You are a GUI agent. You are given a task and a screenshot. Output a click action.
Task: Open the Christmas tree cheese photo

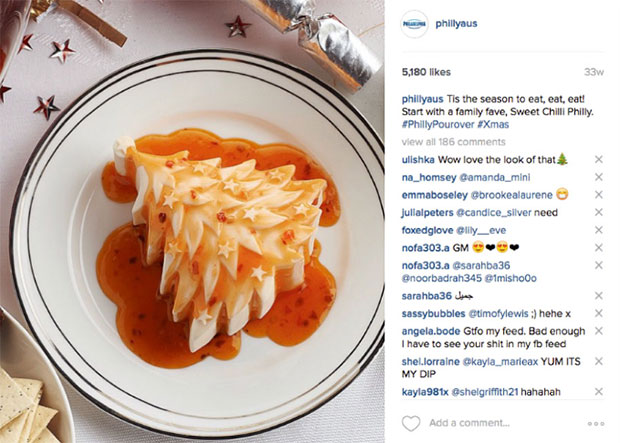(192, 222)
